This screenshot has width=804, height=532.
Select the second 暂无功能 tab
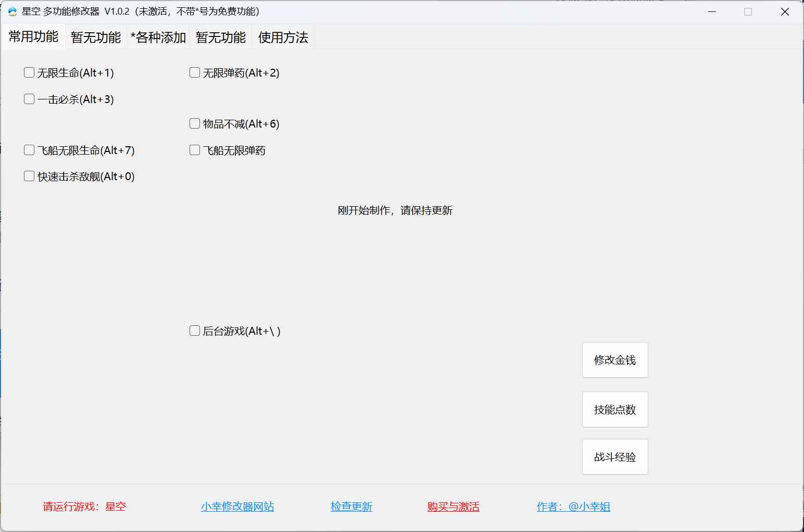(x=220, y=37)
